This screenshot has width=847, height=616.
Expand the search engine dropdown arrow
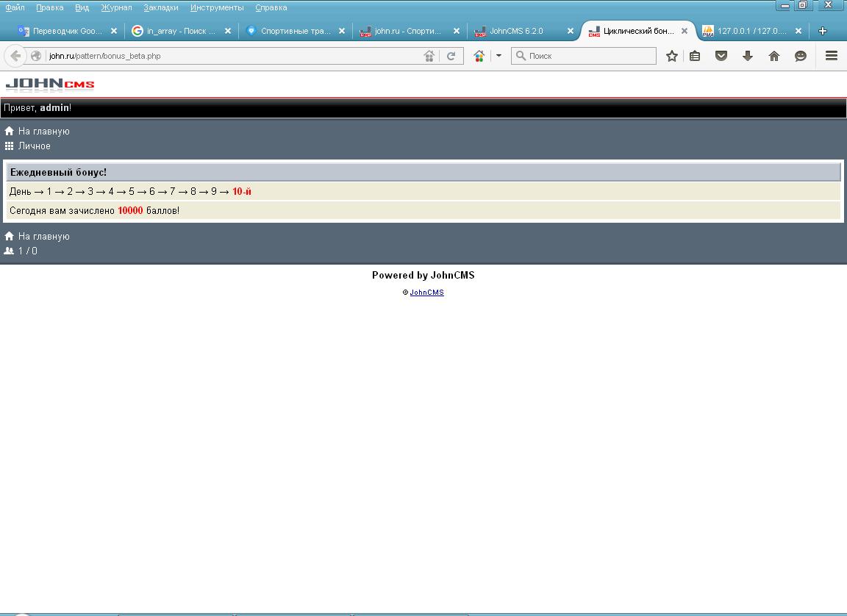point(498,56)
